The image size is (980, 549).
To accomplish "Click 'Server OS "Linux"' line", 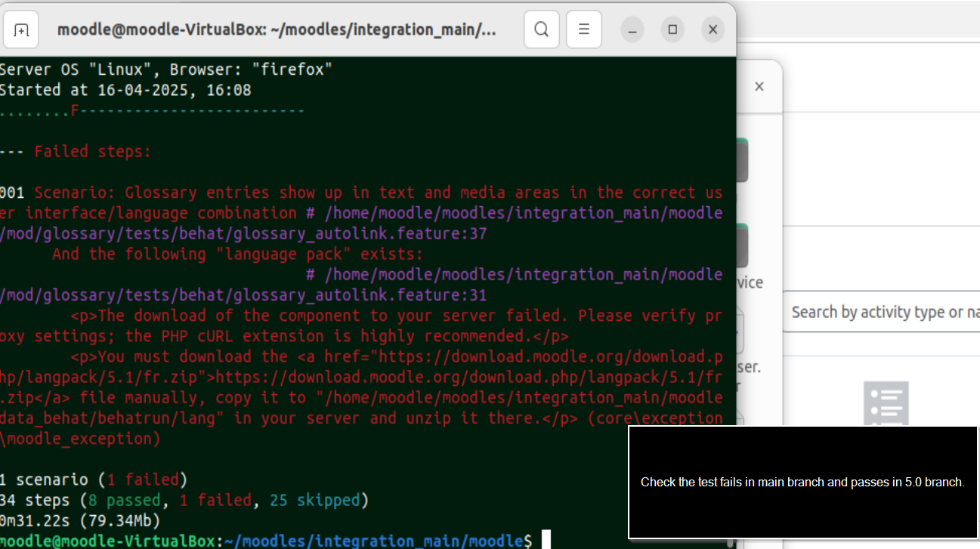I will coord(166,69).
